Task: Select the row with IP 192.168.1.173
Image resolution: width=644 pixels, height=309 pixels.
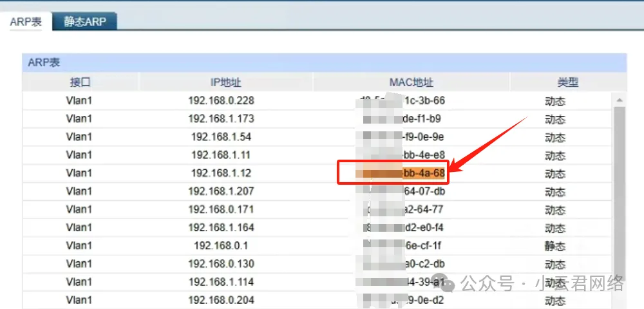Action: 221,118
